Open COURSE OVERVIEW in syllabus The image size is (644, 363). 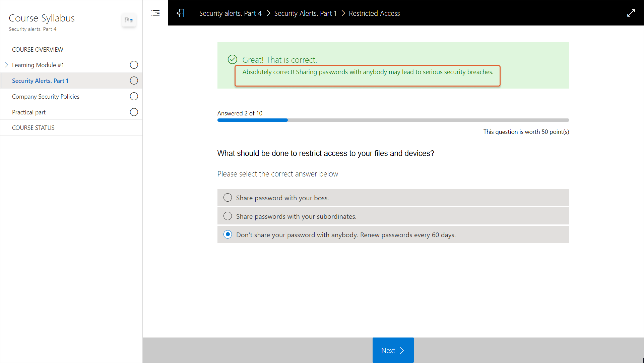(x=38, y=49)
